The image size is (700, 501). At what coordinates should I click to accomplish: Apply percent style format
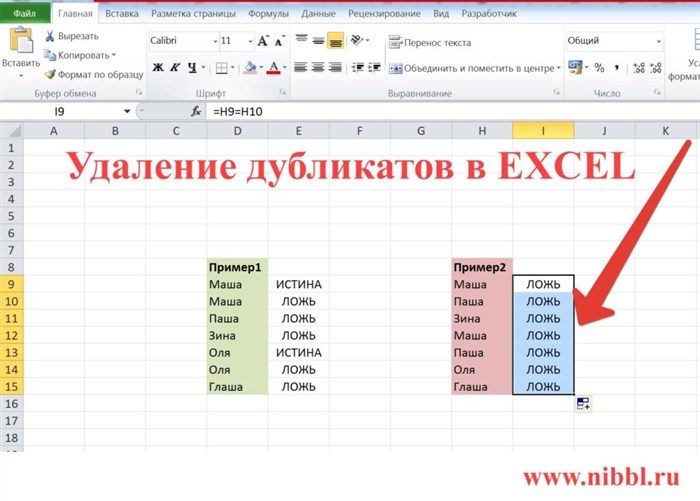tap(599, 68)
